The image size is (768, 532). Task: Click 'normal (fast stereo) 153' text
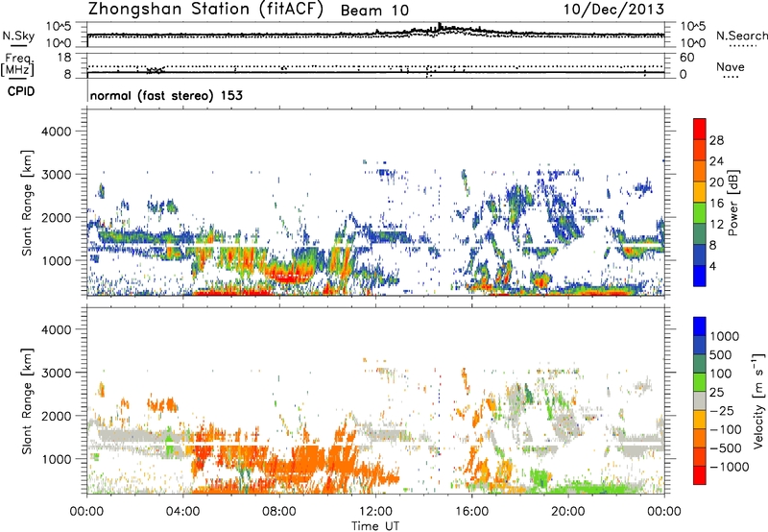(166, 95)
